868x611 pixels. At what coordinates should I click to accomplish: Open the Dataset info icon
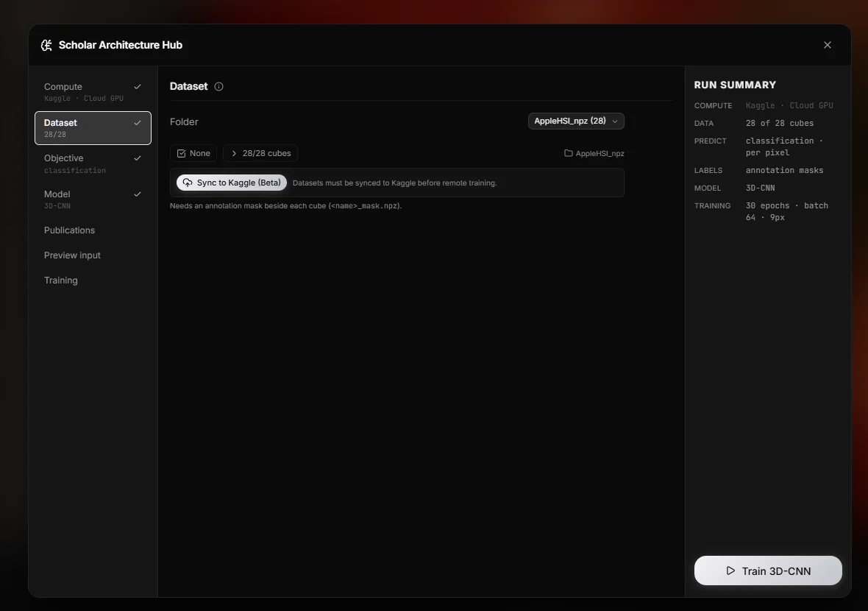coord(218,86)
